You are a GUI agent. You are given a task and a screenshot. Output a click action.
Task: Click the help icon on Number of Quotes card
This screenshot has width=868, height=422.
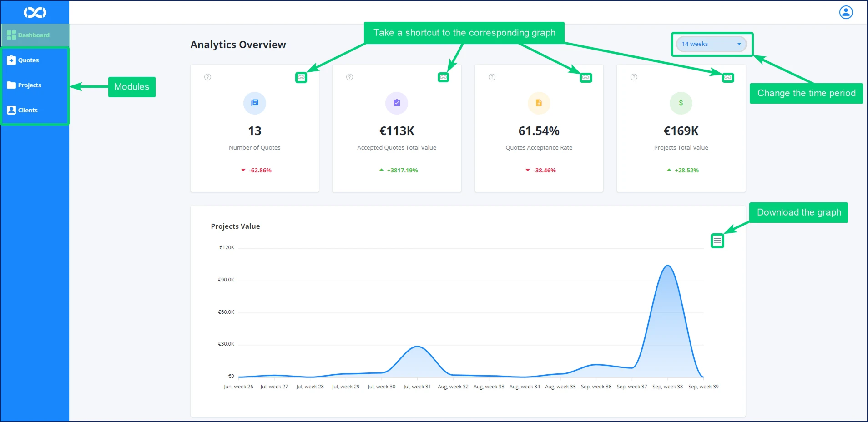[208, 77]
